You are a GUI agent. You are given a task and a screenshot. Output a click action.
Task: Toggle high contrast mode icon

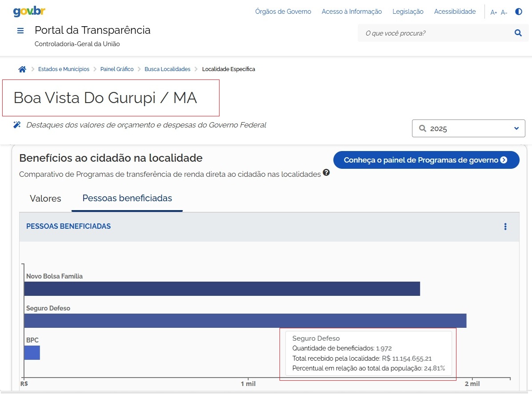(x=518, y=12)
